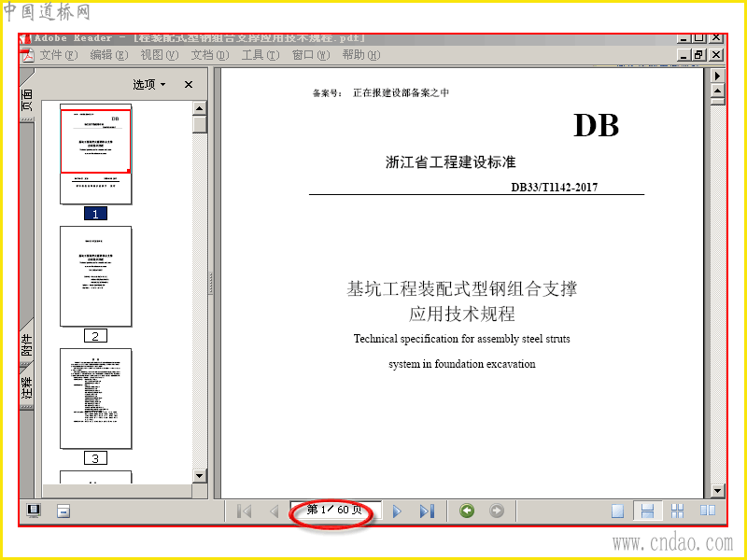This screenshot has width=747, height=560.
Task: Go to next page arrow
Action: [x=397, y=511]
